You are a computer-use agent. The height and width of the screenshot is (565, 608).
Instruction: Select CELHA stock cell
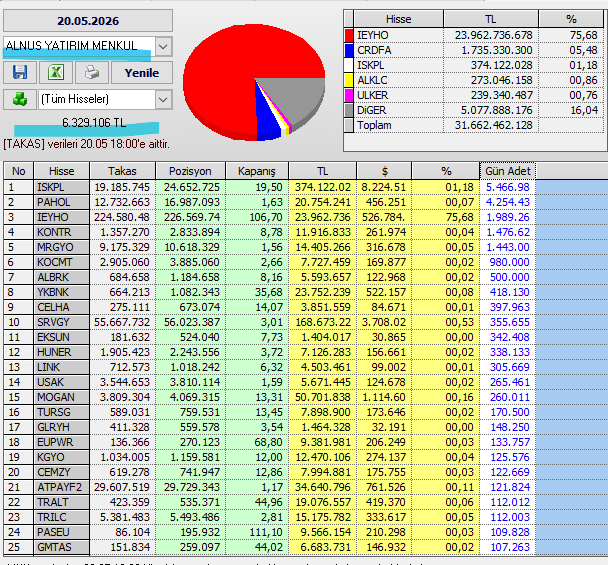62,308
